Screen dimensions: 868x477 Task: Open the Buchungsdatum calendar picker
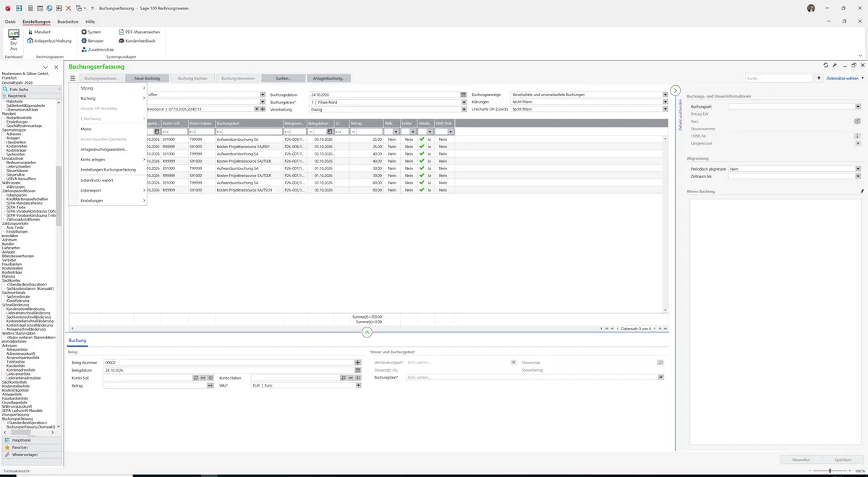coord(464,95)
